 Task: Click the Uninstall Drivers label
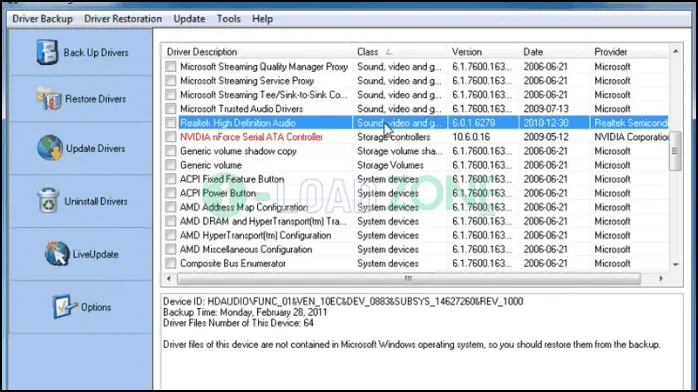96,202
